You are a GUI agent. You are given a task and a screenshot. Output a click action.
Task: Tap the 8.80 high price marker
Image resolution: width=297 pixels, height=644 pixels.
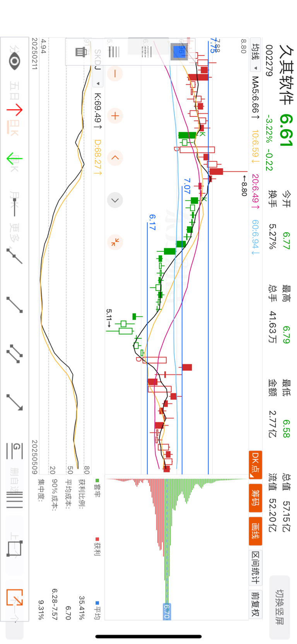tap(244, 186)
